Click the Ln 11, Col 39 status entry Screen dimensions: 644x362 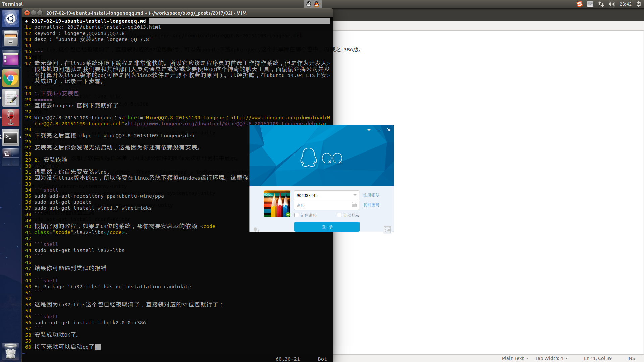pos(598,358)
